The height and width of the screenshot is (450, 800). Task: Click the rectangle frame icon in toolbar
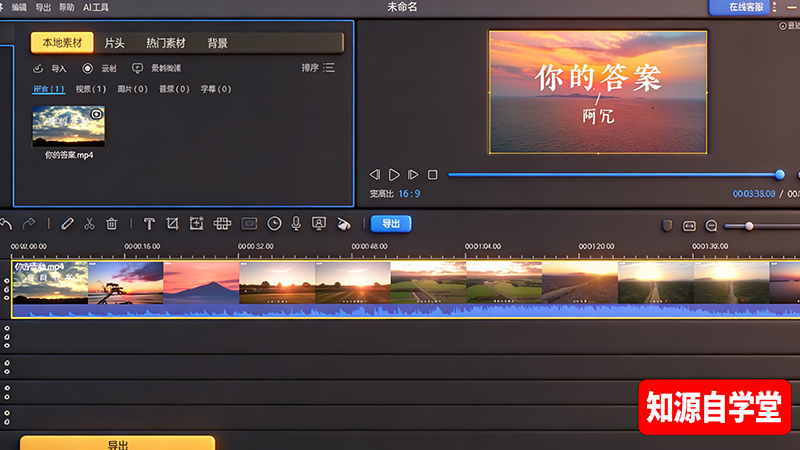(249, 223)
